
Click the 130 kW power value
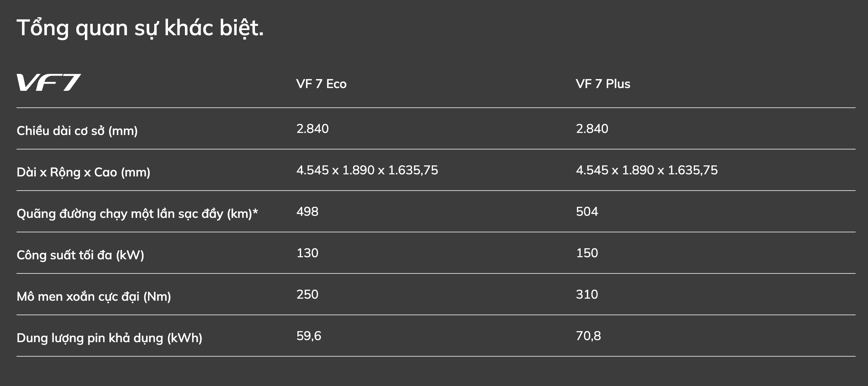coord(307,253)
